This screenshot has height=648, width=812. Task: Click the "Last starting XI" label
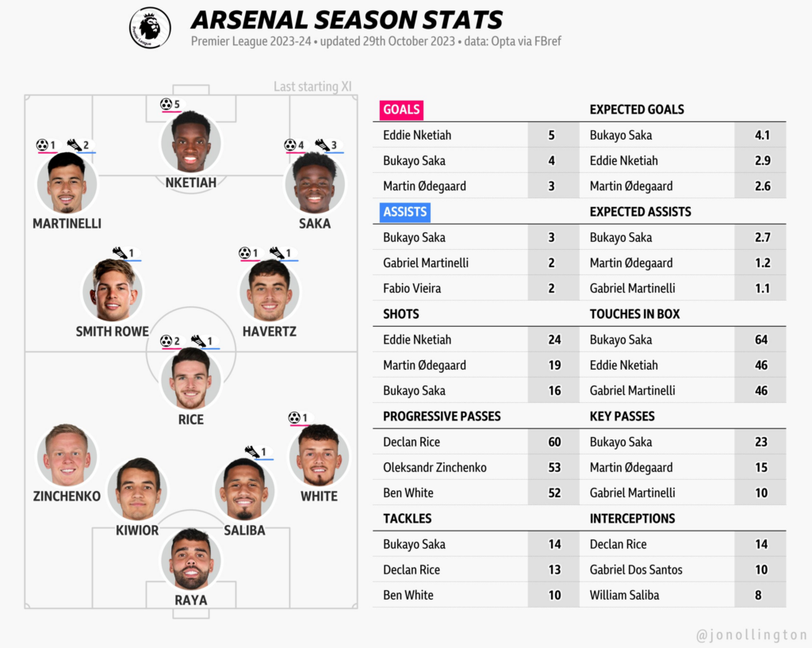tap(312, 86)
